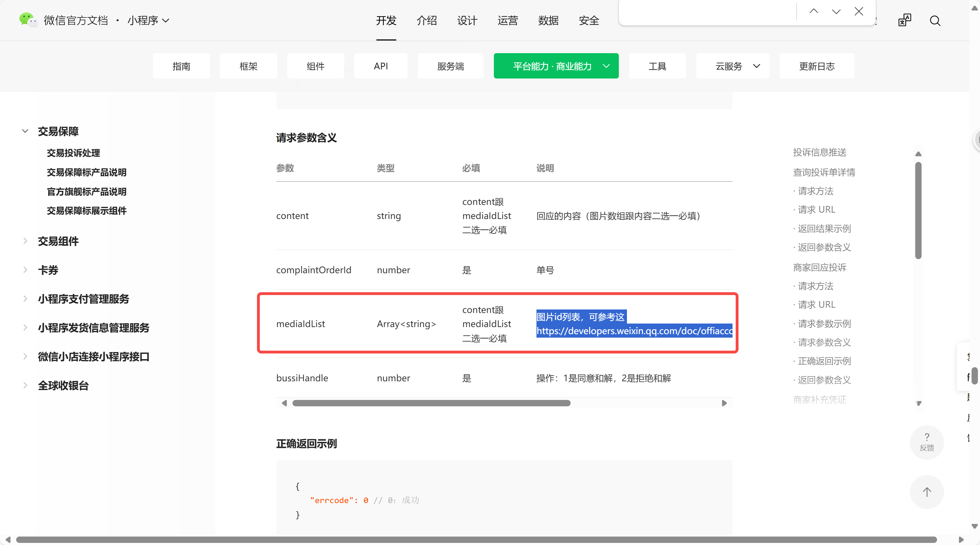Click the language translate icon
Viewport: 980px width, 545px height.
point(904,20)
